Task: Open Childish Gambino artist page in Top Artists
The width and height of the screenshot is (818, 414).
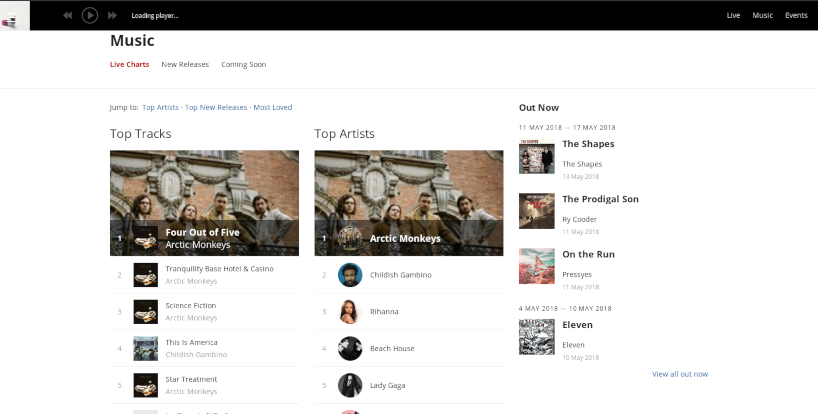Action: [401, 275]
